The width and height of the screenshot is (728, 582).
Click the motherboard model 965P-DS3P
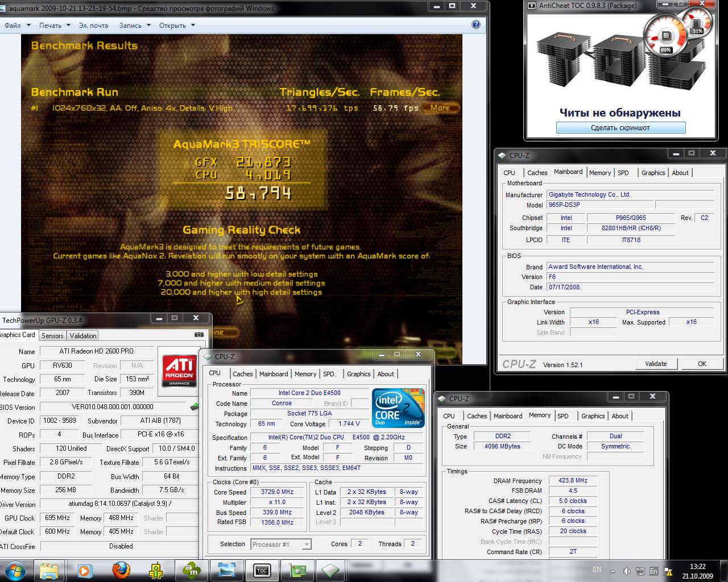click(599, 205)
